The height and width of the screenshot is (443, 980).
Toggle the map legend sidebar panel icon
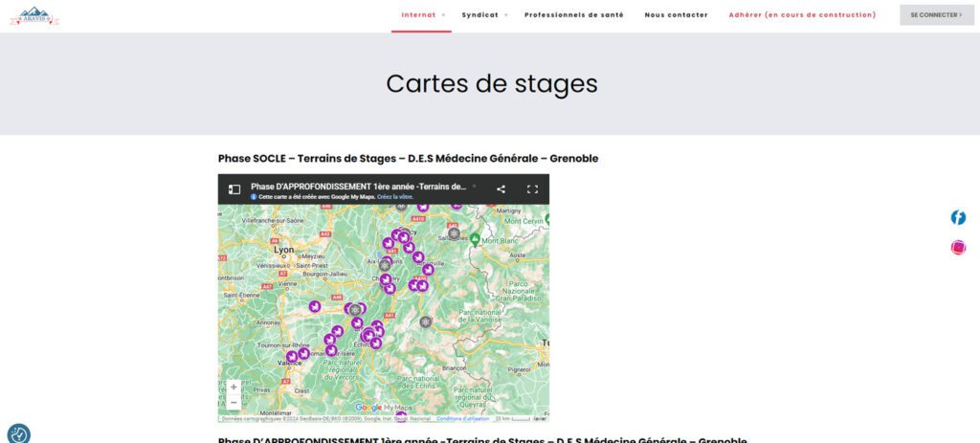(234, 189)
